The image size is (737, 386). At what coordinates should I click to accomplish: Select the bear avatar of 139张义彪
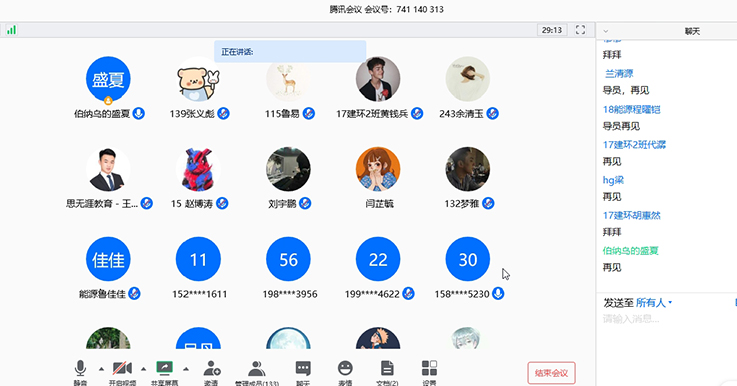pos(198,79)
